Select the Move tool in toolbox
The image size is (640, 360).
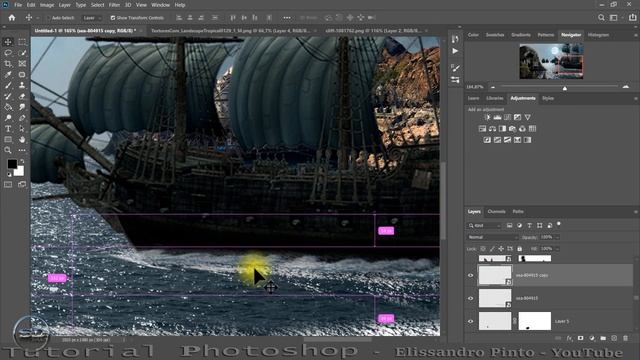tap(8, 42)
